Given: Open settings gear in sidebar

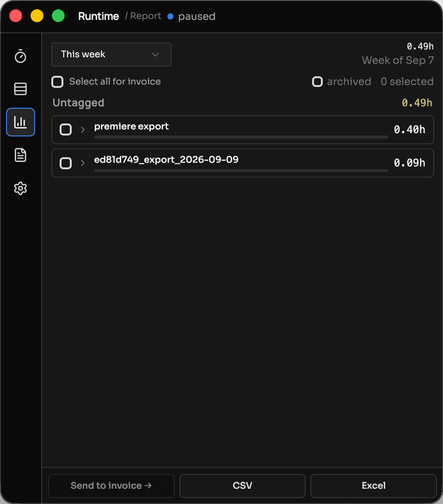Looking at the screenshot, I should click(20, 188).
